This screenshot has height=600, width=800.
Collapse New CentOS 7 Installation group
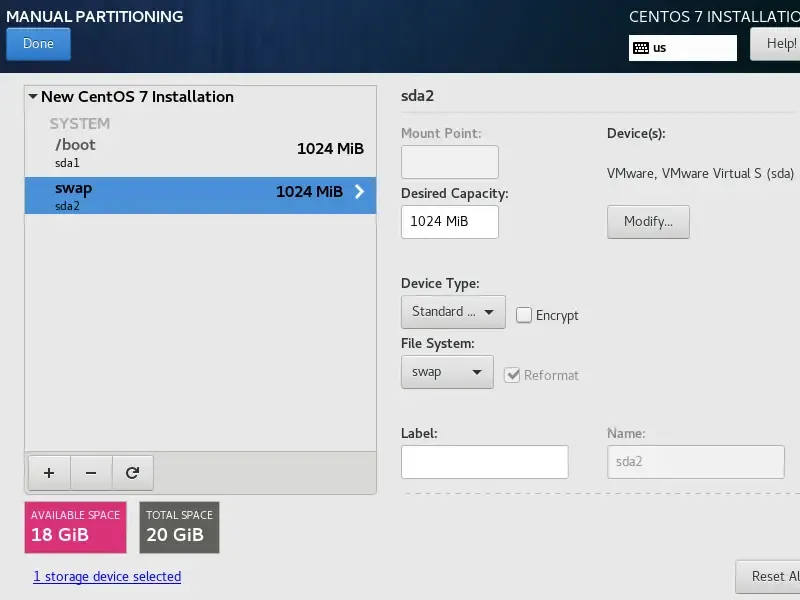(33, 96)
